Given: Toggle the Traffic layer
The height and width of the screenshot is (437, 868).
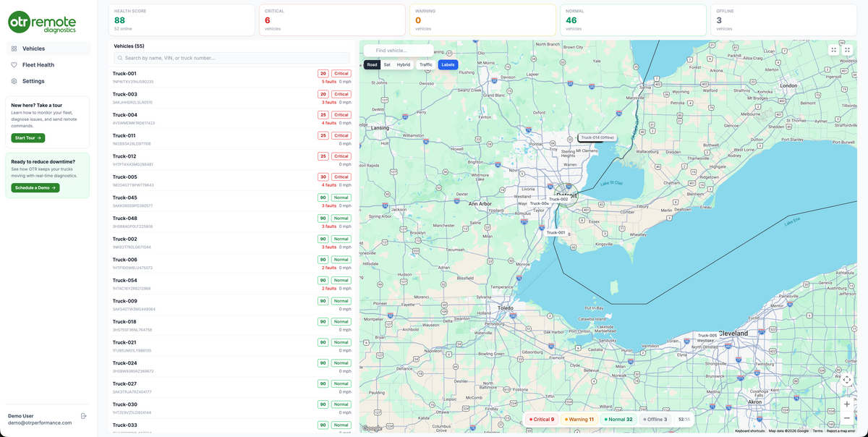Looking at the screenshot, I should [426, 64].
